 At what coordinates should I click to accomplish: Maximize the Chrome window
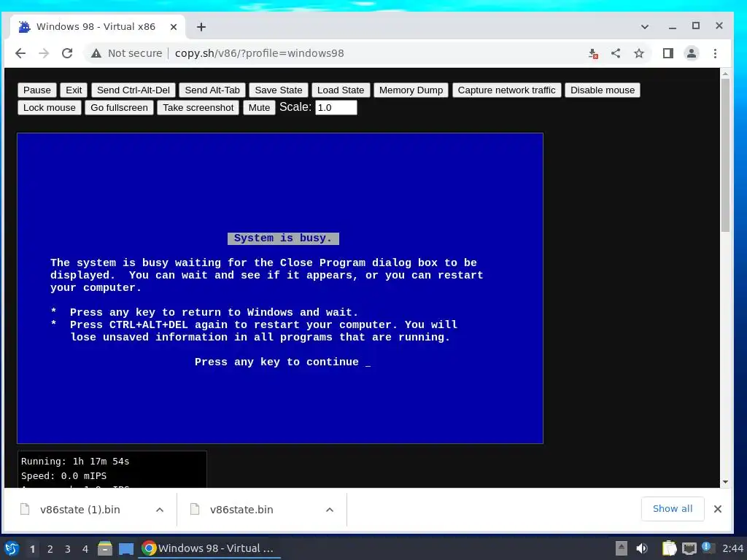click(x=696, y=26)
